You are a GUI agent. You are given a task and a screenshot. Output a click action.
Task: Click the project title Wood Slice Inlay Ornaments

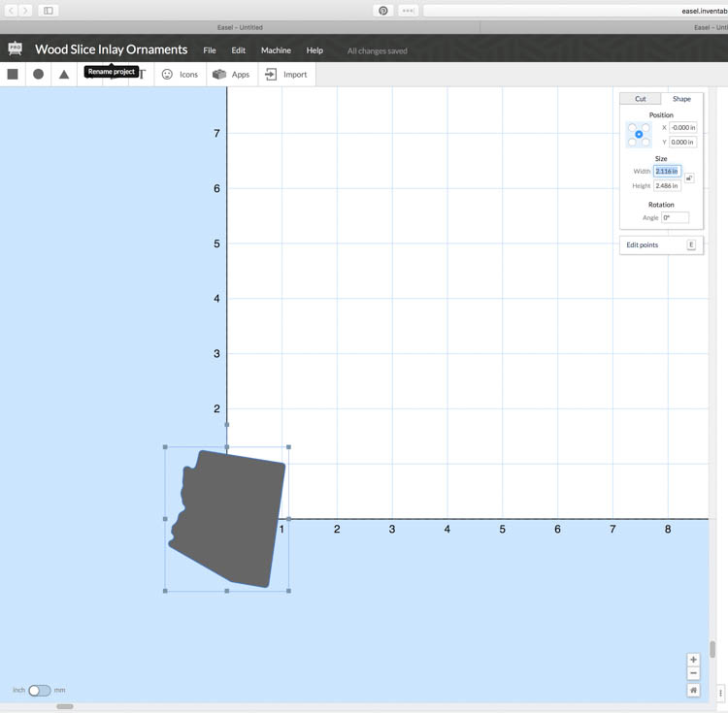tap(112, 49)
